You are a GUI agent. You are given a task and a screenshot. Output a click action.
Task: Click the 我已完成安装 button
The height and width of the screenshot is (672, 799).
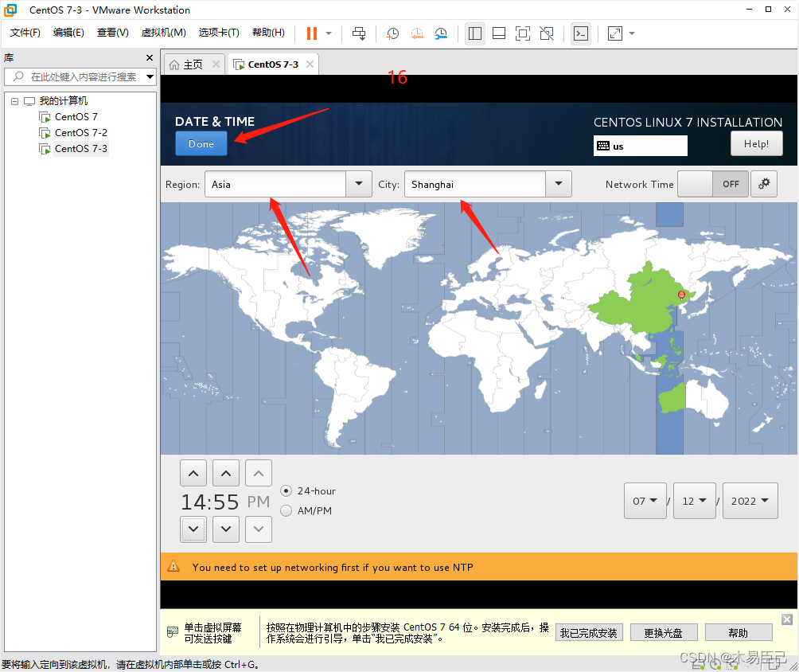589,633
